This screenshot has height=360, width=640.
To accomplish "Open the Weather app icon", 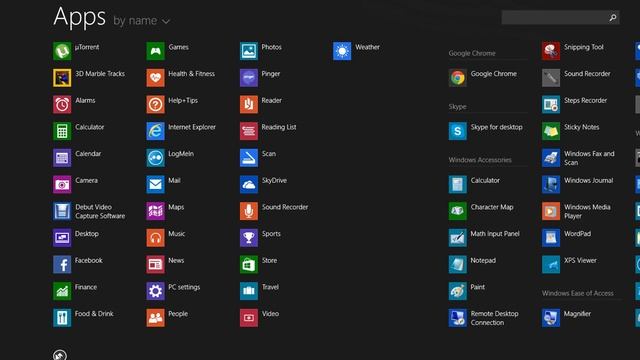I will click(x=342, y=51).
